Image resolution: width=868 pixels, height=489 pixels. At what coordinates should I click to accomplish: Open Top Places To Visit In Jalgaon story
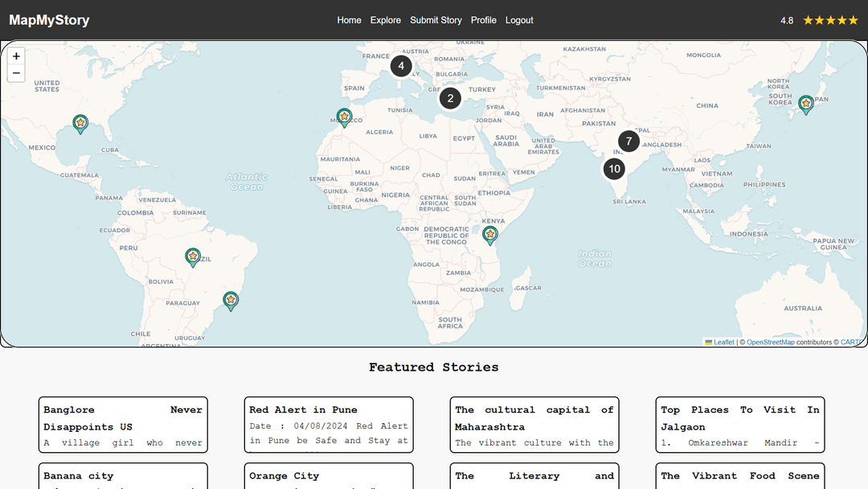tap(740, 425)
